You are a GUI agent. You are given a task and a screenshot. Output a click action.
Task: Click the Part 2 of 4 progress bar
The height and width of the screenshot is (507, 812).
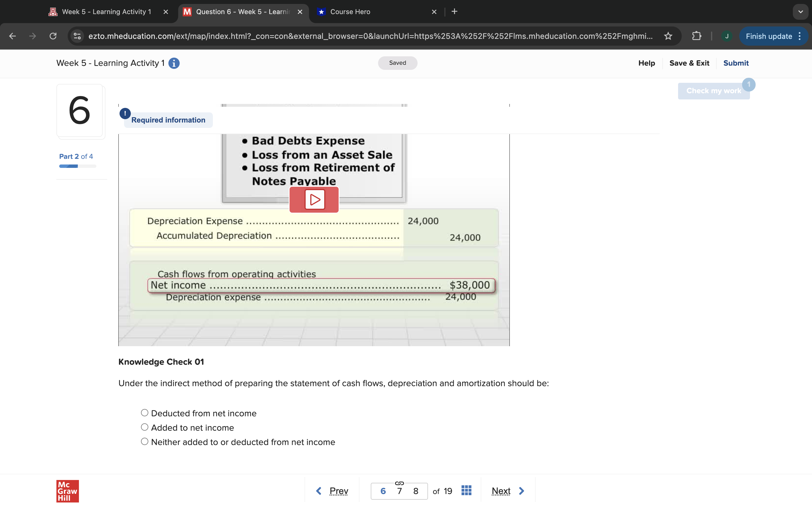(78, 166)
